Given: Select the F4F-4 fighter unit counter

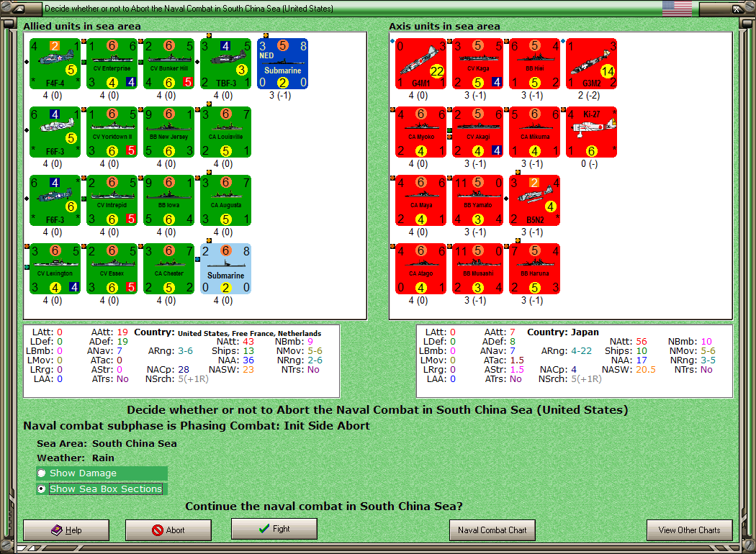Looking at the screenshot, I should click(55, 63).
